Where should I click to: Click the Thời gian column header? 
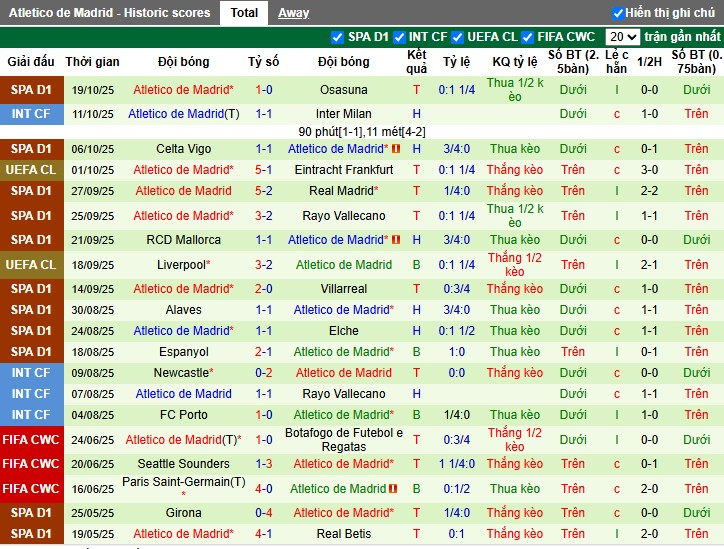coord(92,61)
